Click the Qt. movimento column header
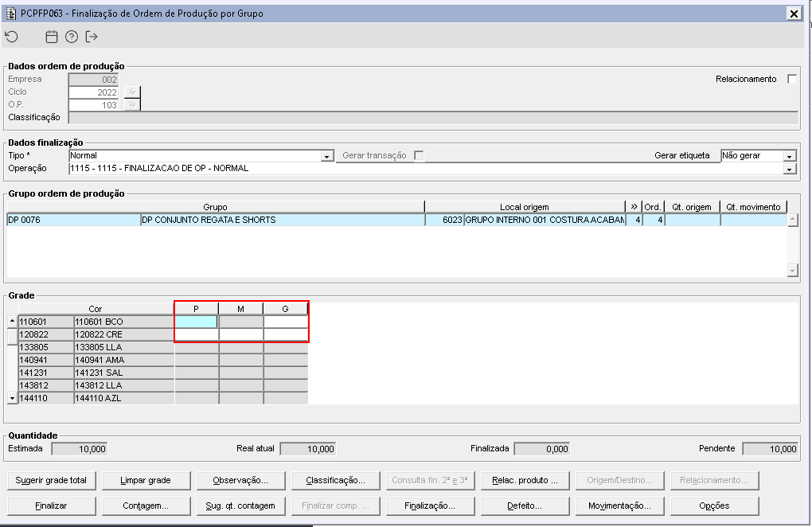Viewport: 812px width, 527px height. pos(753,207)
